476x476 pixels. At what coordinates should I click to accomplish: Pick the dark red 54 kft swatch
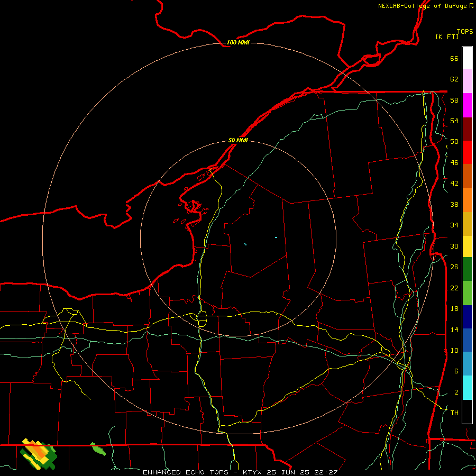pos(467,129)
